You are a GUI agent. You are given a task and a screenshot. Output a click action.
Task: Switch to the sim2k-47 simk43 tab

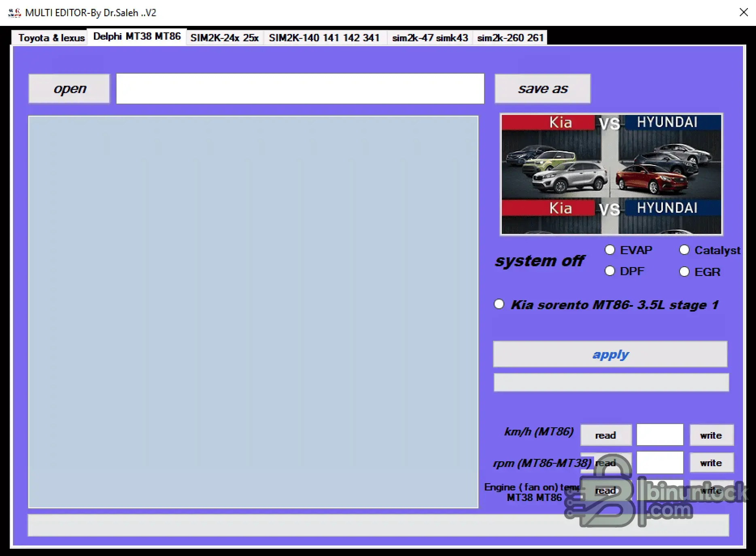click(430, 38)
